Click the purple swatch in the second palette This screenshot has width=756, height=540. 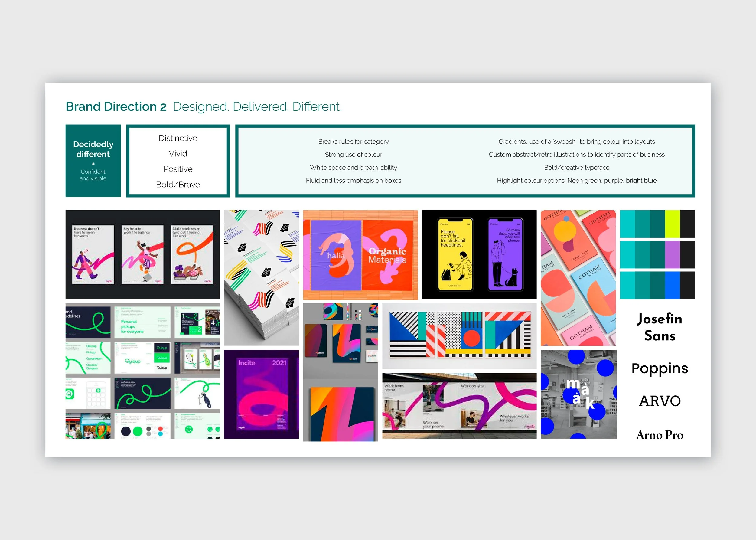[672, 254]
